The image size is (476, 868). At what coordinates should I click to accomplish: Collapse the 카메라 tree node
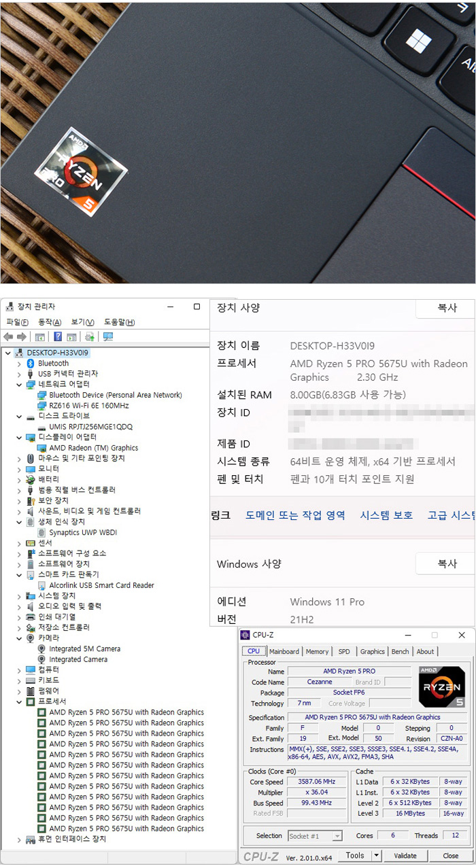click(19, 638)
